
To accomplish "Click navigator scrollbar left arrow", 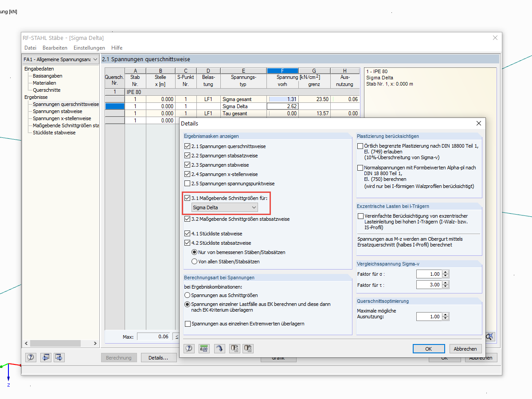I will 26,344.
